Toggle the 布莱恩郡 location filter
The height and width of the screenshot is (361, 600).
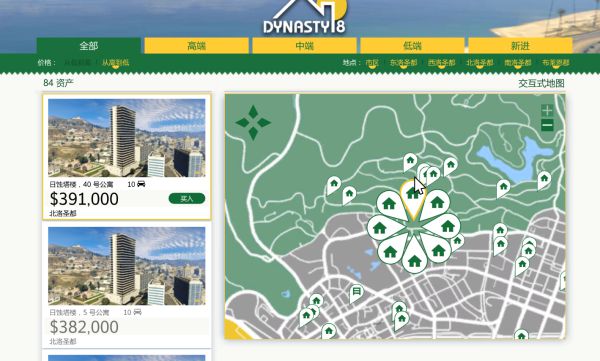click(x=556, y=63)
